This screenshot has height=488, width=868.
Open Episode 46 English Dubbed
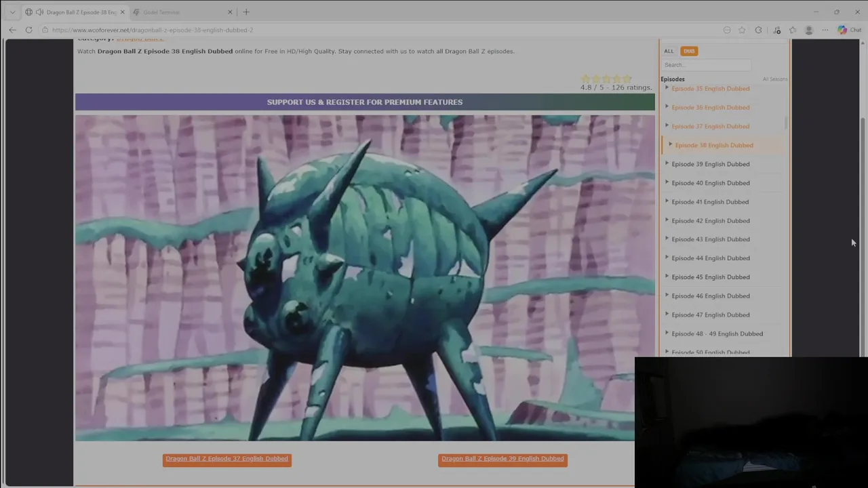pyautogui.click(x=710, y=296)
